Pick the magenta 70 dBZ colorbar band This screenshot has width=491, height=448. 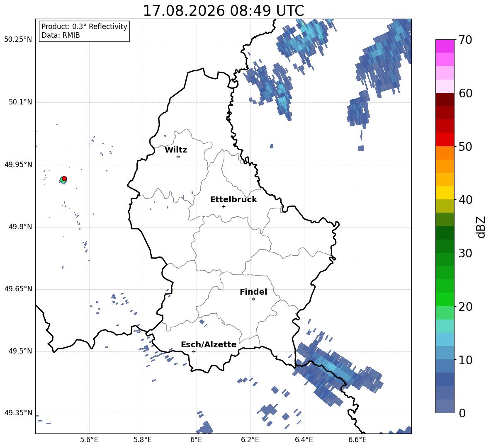[445, 46]
